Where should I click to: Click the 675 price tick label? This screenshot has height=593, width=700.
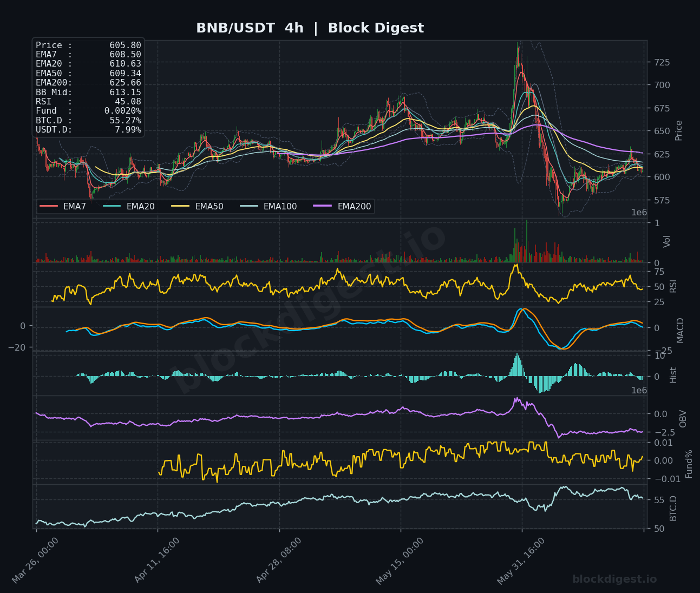(661, 108)
